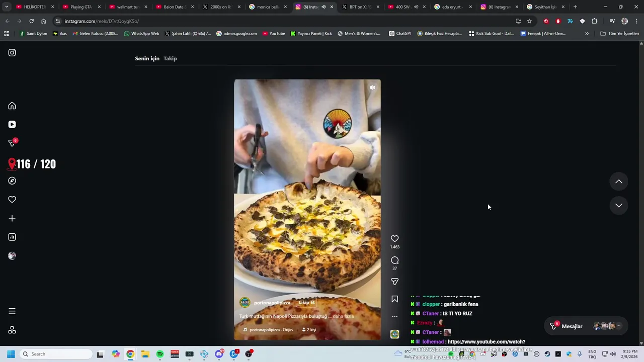Open the professional dashboard chart icon

(12, 237)
